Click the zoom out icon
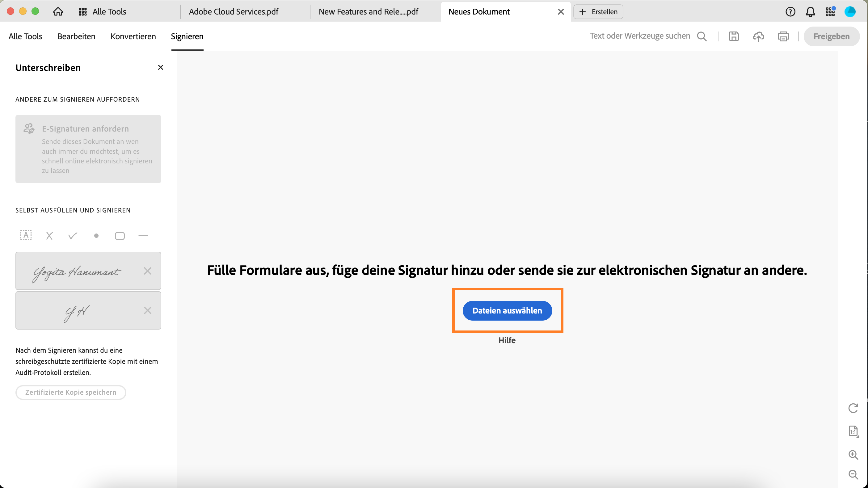 [x=853, y=474]
